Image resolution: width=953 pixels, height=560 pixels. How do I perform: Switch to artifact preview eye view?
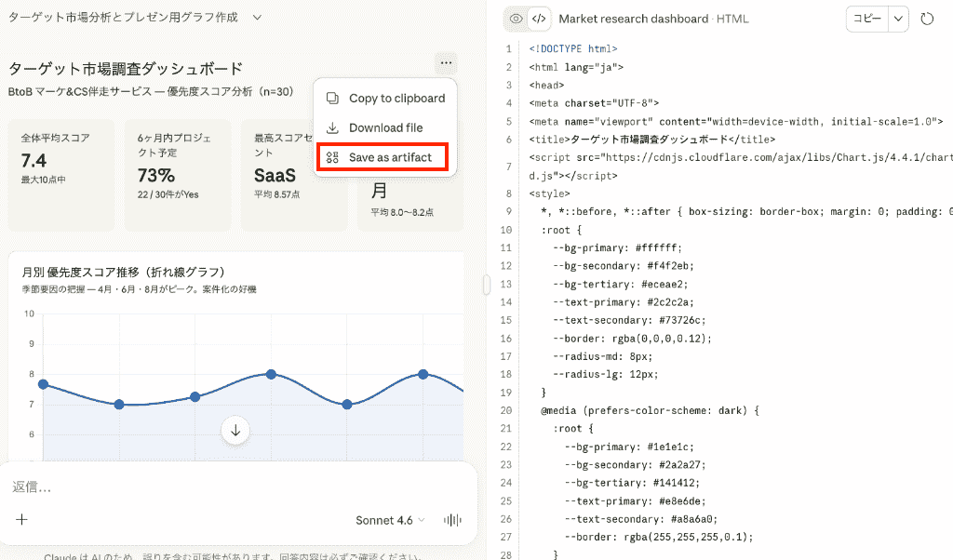coord(516,19)
